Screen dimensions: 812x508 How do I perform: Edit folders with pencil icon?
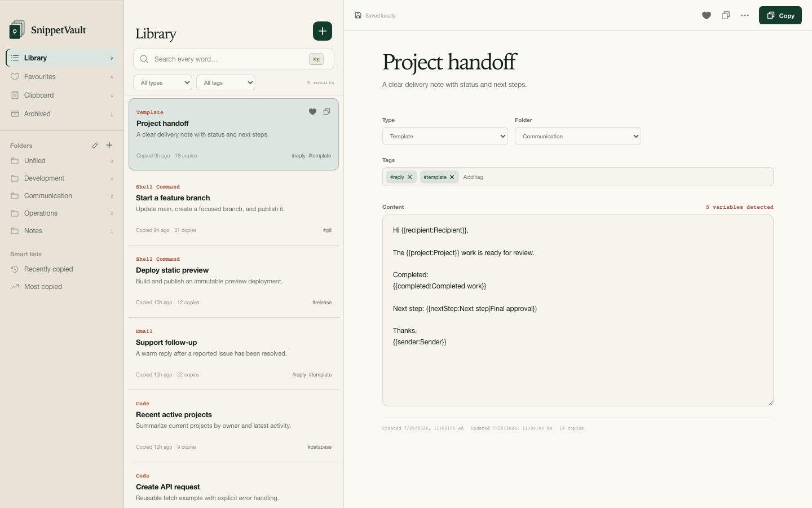pyautogui.click(x=95, y=146)
